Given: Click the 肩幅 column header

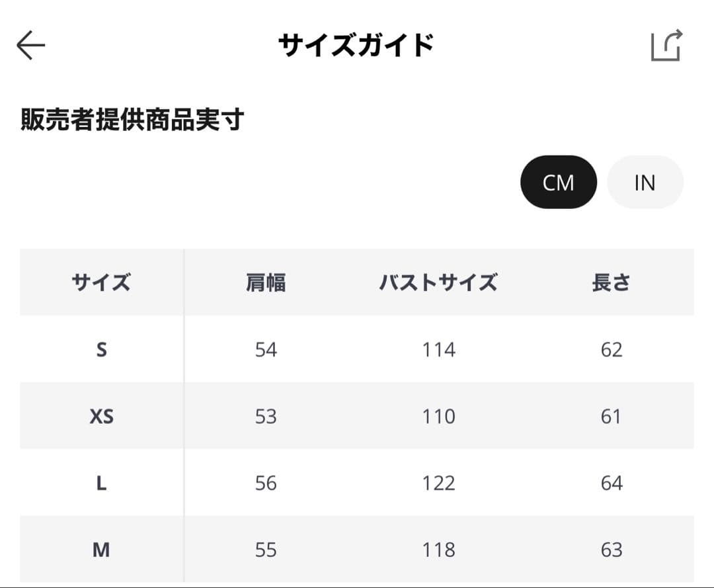Looking at the screenshot, I should [266, 282].
